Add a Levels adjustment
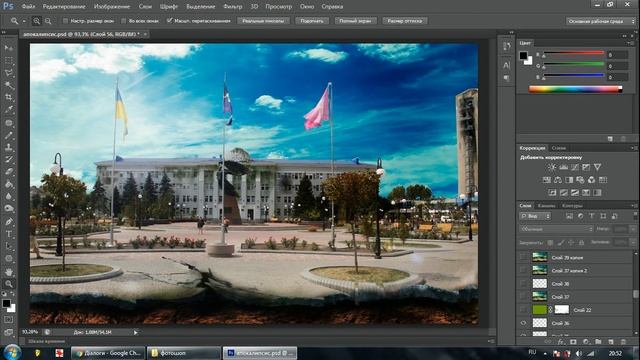 (x=563, y=167)
